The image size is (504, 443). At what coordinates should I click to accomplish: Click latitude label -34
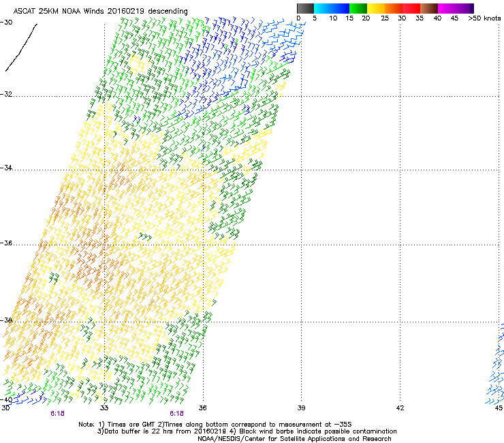click(6, 168)
